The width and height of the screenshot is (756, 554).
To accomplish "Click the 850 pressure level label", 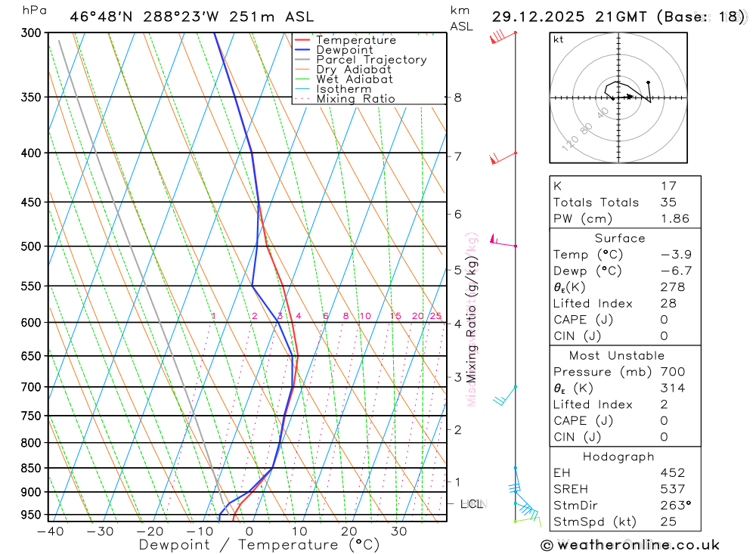I will [31, 468].
